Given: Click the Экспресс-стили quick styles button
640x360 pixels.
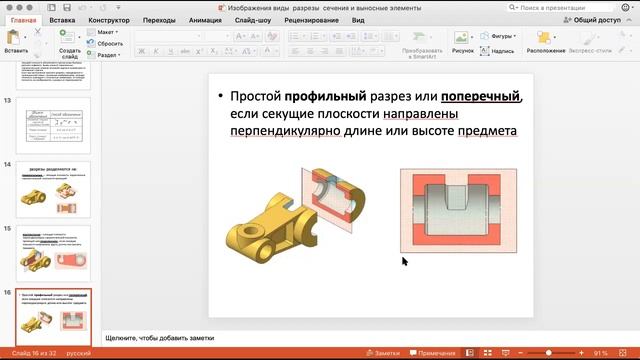Looking at the screenshot, I should coord(590,42).
